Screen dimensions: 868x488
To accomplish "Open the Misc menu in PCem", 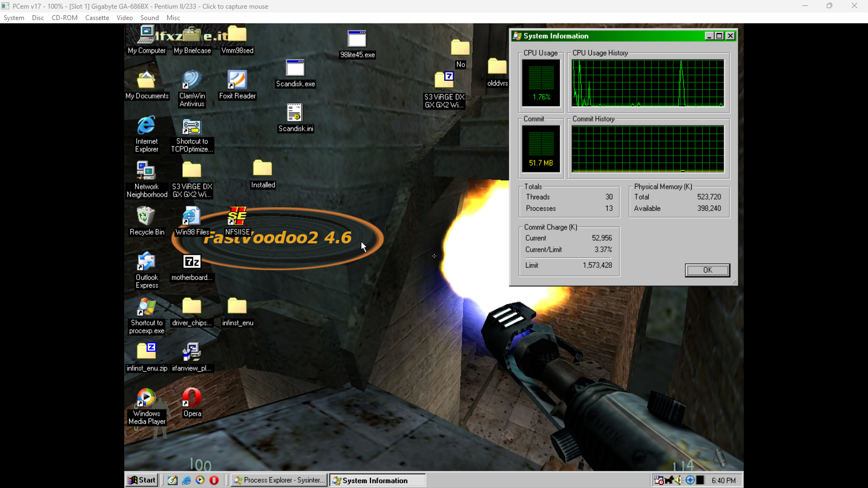I will click(173, 17).
